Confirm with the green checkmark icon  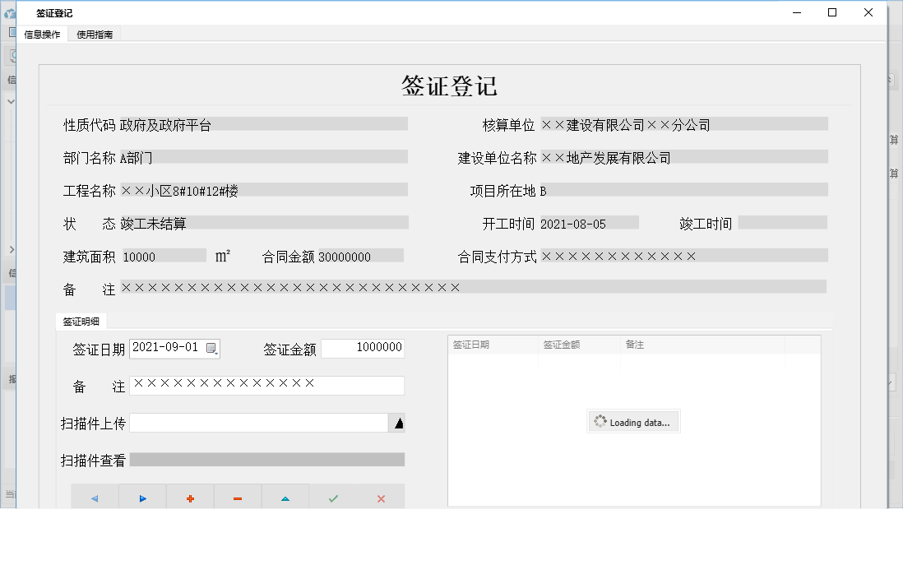point(333,498)
